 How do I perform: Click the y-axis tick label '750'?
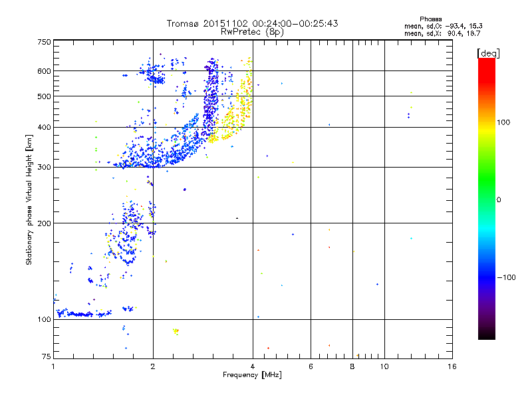[x=44, y=42]
